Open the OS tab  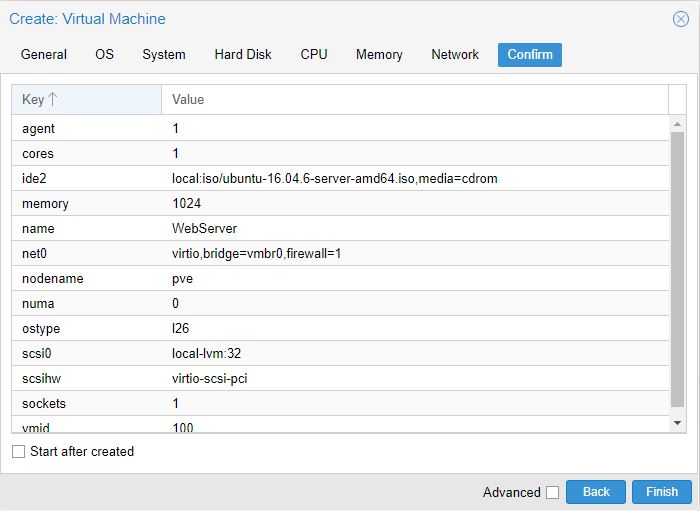[105, 55]
